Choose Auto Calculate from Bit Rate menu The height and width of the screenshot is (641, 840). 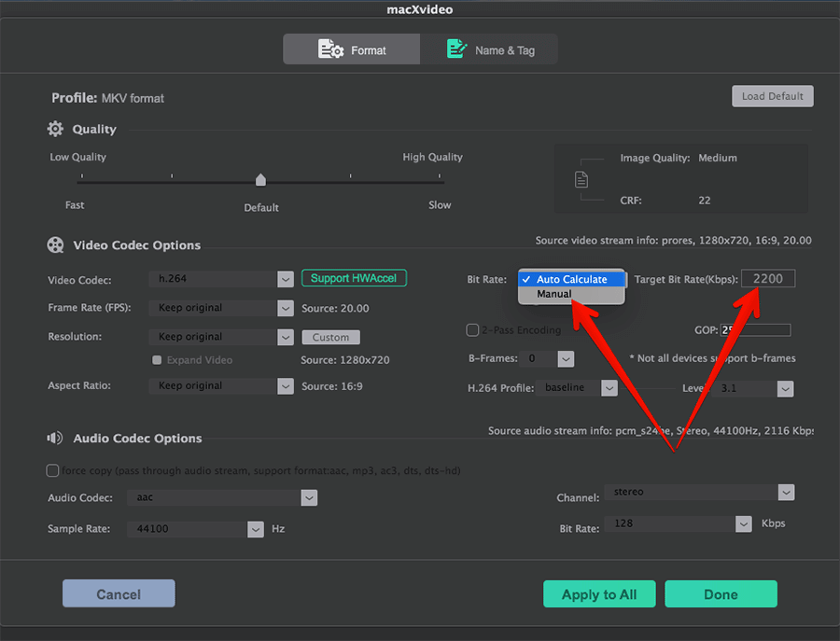pyautogui.click(x=571, y=279)
